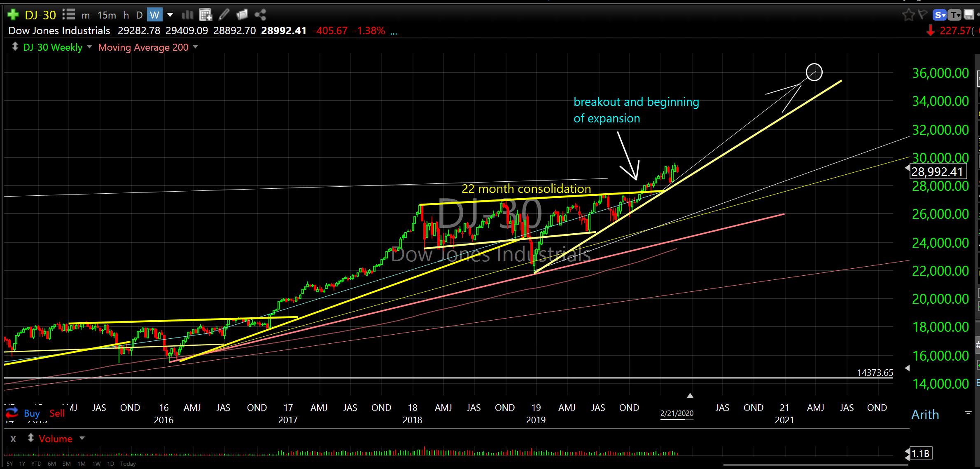Open the Moving Average 200 dropdown

[x=196, y=47]
